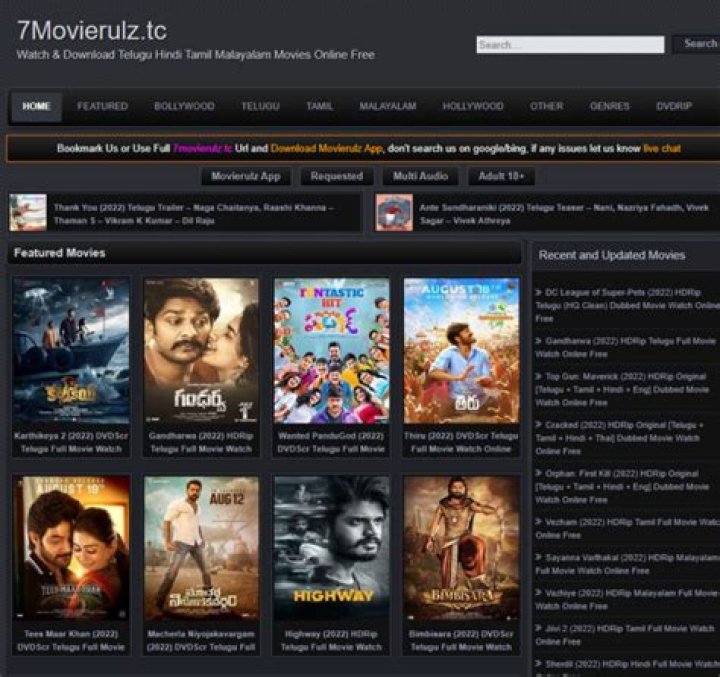
Task: Follow the live chat link
Action: pos(661,148)
